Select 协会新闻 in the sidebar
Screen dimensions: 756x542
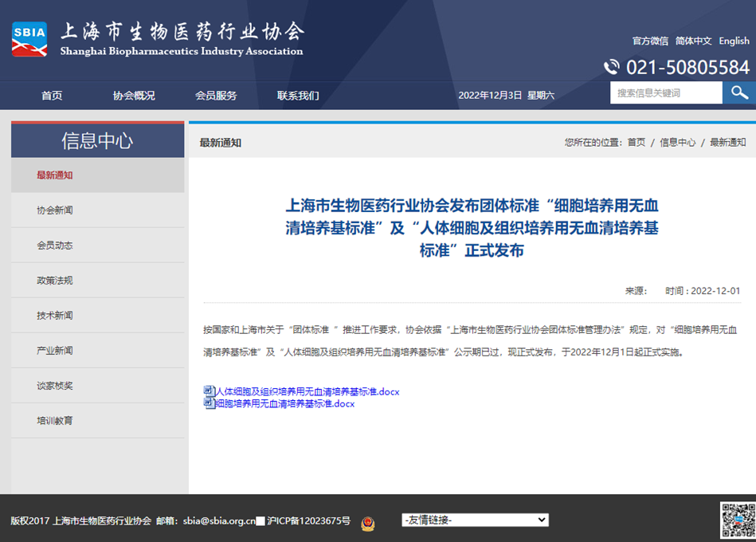tap(54, 210)
